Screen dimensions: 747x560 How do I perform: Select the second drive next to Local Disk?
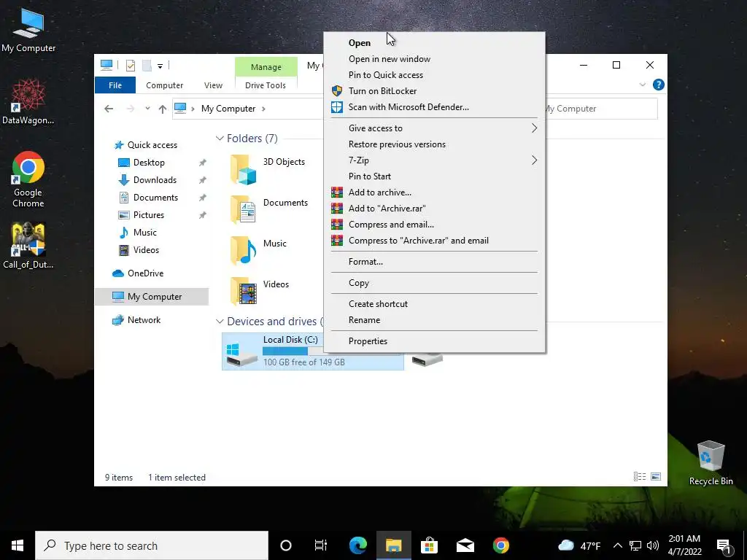[427, 359]
